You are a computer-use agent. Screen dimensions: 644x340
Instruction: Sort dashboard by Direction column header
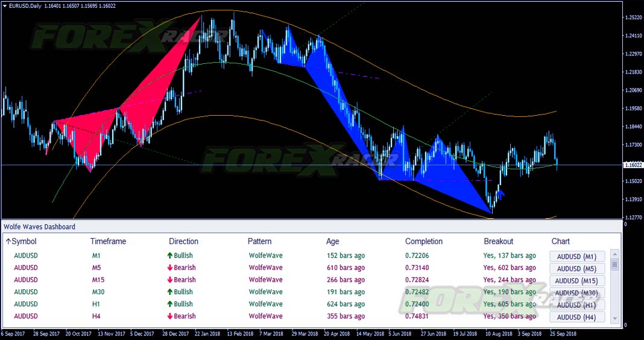coord(183,242)
